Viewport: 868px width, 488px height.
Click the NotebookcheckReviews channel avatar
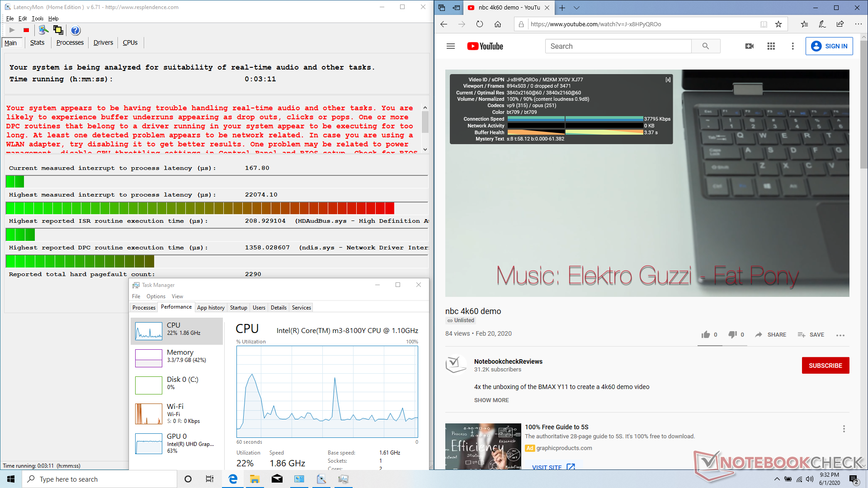(456, 365)
